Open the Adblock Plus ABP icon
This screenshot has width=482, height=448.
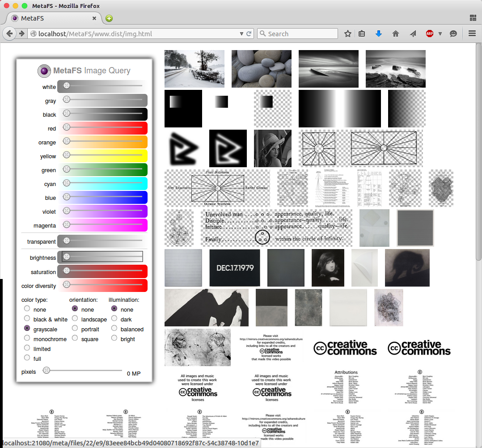[430, 34]
